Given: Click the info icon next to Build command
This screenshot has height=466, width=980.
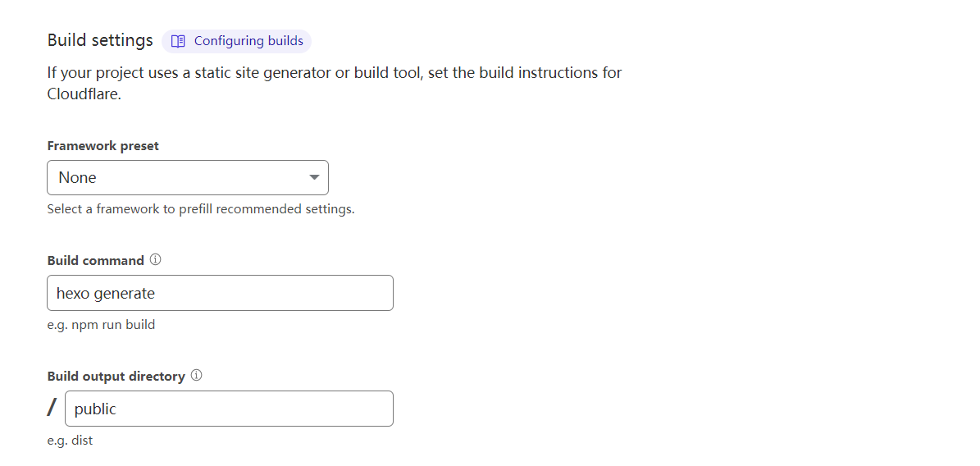Looking at the screenshot, I should click(156, 260).
